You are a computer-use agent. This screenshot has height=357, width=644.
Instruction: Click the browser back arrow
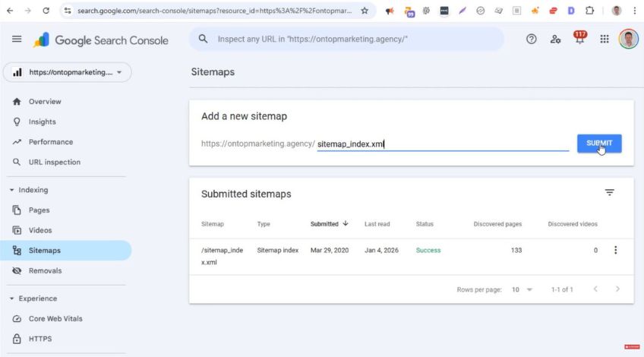[x=10, y=11]
